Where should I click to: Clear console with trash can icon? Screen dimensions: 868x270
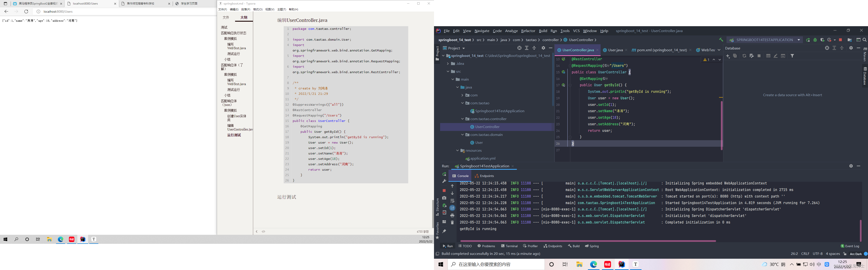(x=452, y=222)
